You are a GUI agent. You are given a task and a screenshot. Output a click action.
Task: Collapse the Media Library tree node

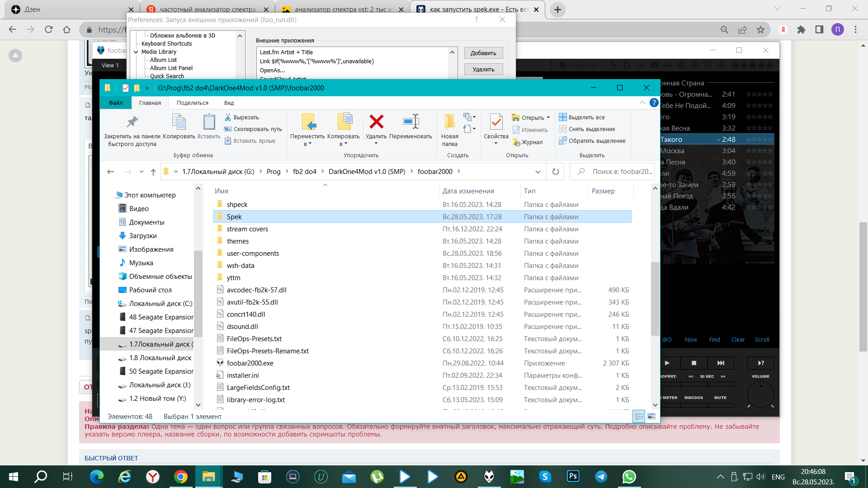point(136,52)
